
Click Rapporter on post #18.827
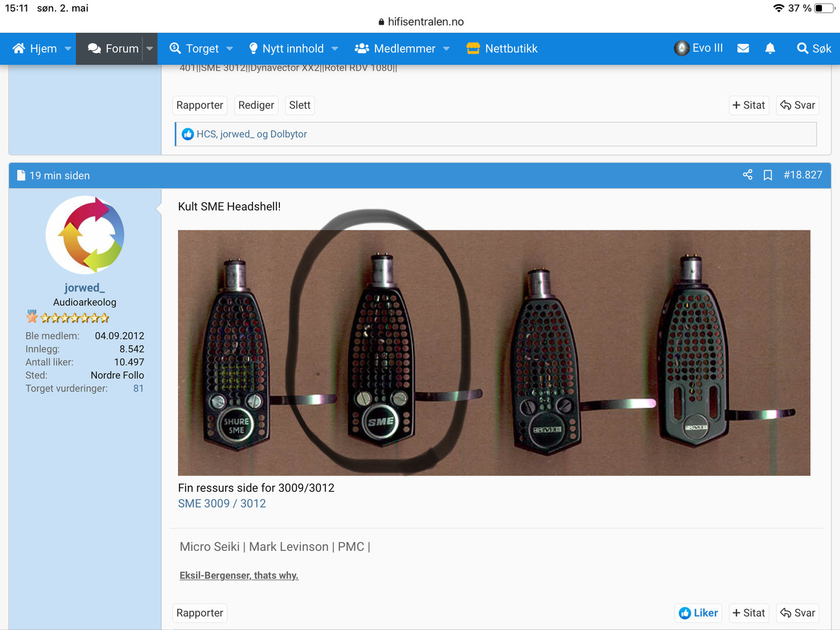pos(199,613)
